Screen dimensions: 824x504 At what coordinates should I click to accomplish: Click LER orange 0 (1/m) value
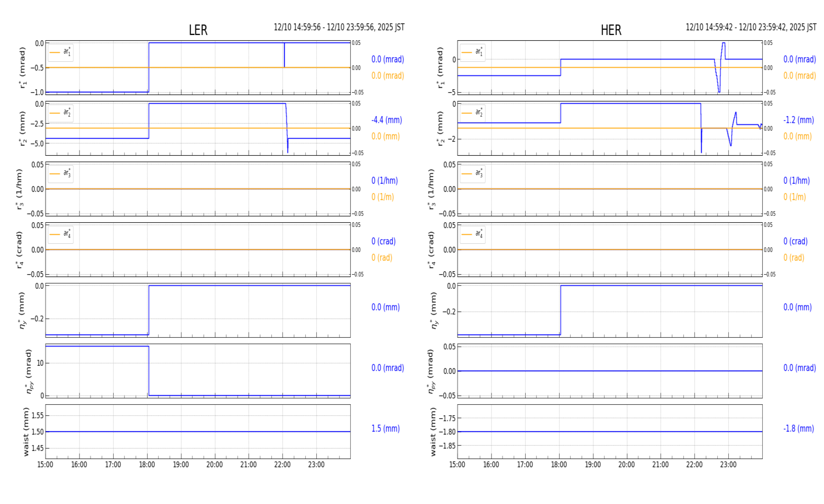383,197
